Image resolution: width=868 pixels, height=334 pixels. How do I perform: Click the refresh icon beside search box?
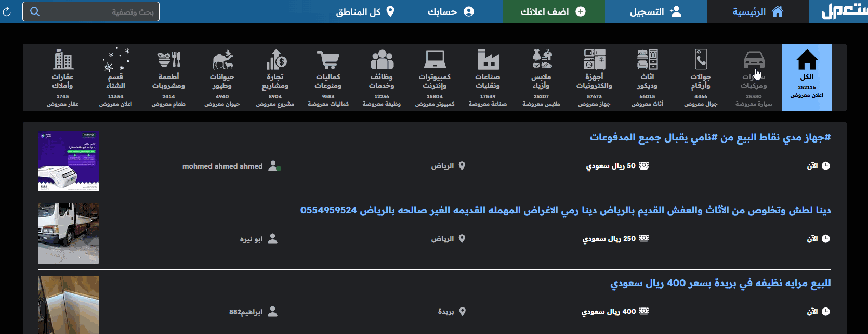7,11
